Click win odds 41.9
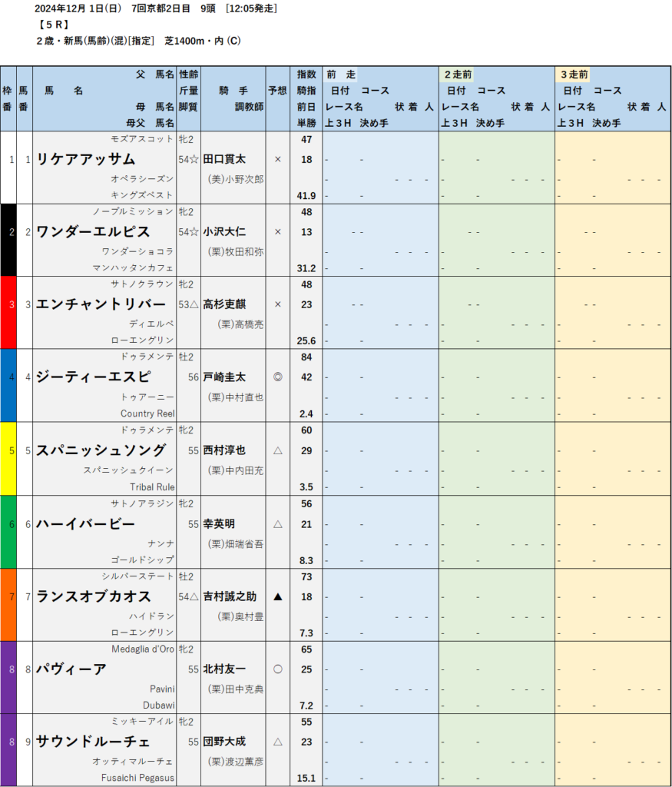 [306, 196]
